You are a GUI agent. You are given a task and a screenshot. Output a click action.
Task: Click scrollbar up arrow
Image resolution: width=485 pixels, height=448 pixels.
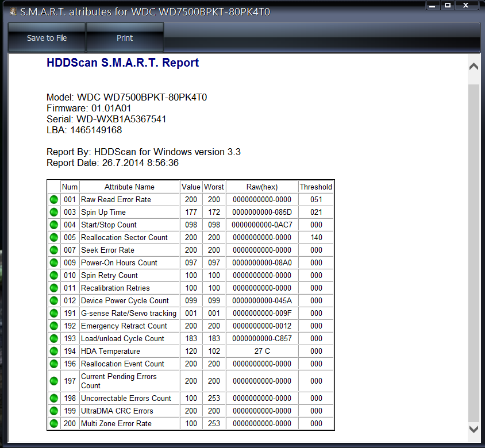coord(474,67)
